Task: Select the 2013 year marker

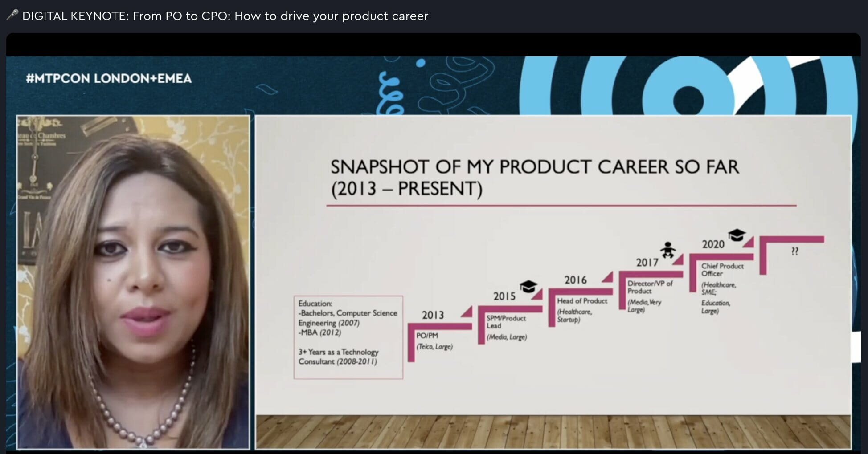Action: click(433, 315)
